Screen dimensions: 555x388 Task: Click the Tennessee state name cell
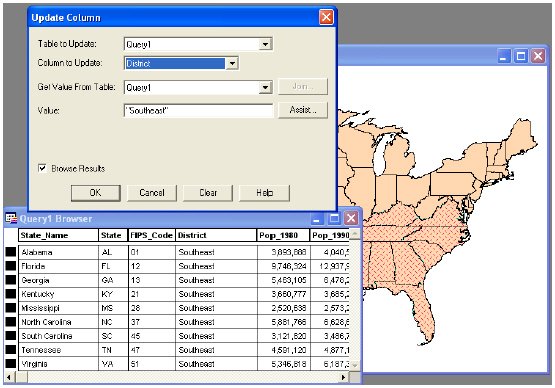point(58,350)
